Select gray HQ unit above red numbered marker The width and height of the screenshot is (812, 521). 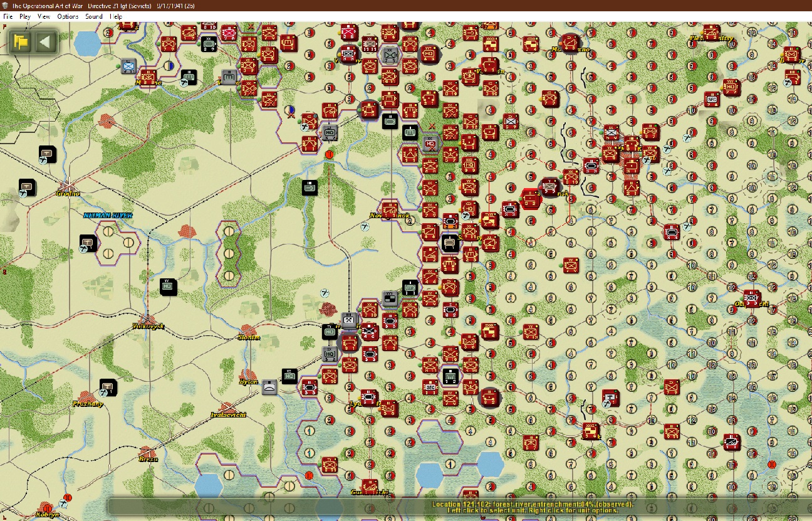tap(330, 132)
